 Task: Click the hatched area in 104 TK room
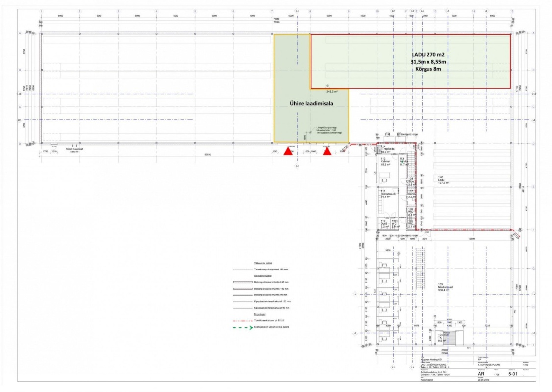click(x=459, y=338)
